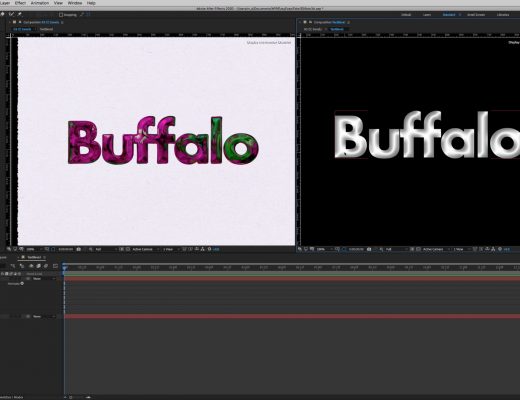Open the View menu
This screenshot has width=520, height=400.
(58, 3)
